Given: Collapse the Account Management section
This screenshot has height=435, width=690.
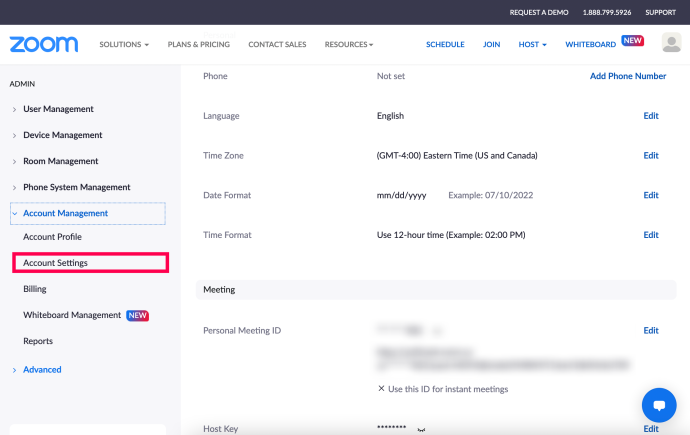Looking at the screenshot, I should pos(88,213).
